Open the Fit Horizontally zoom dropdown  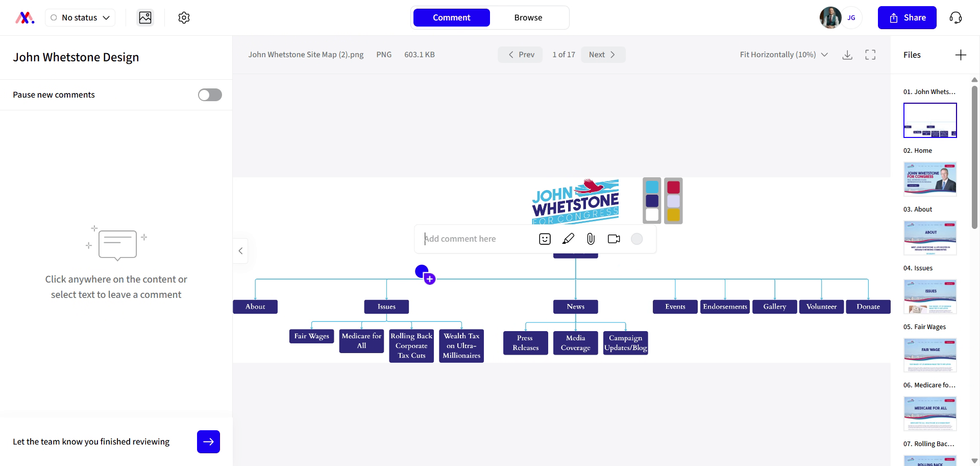tap(783, 55)
